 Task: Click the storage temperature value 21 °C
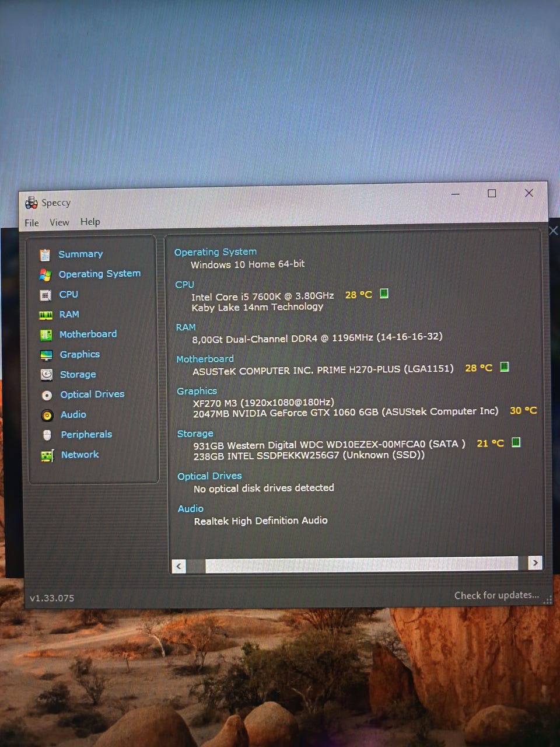(490, 444)
